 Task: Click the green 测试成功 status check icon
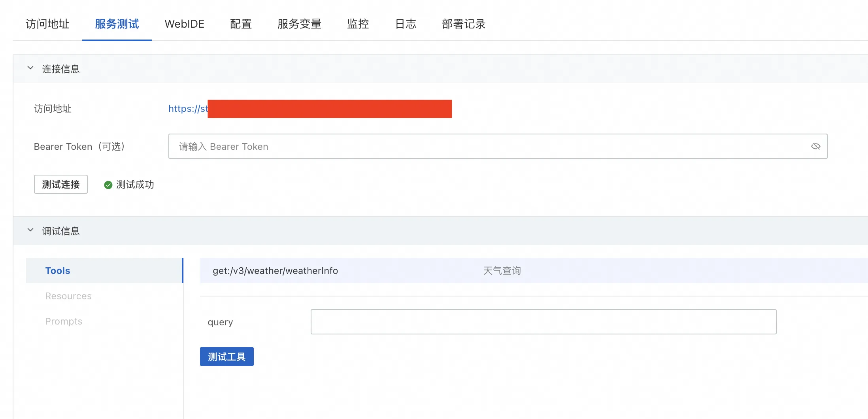click(108, 184)
